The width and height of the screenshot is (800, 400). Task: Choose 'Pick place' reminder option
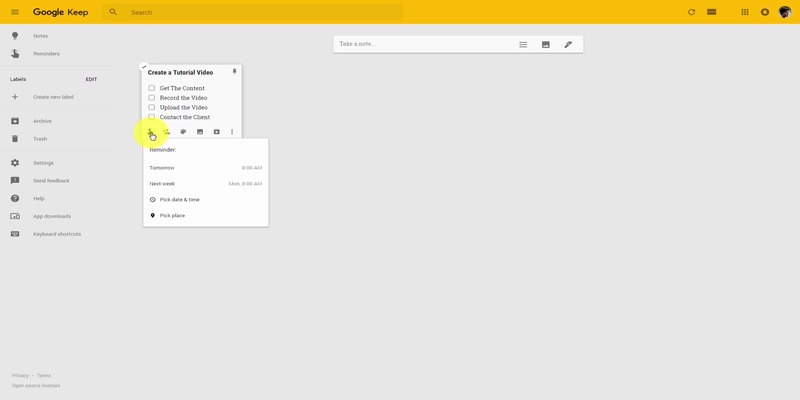click(172, 216)
